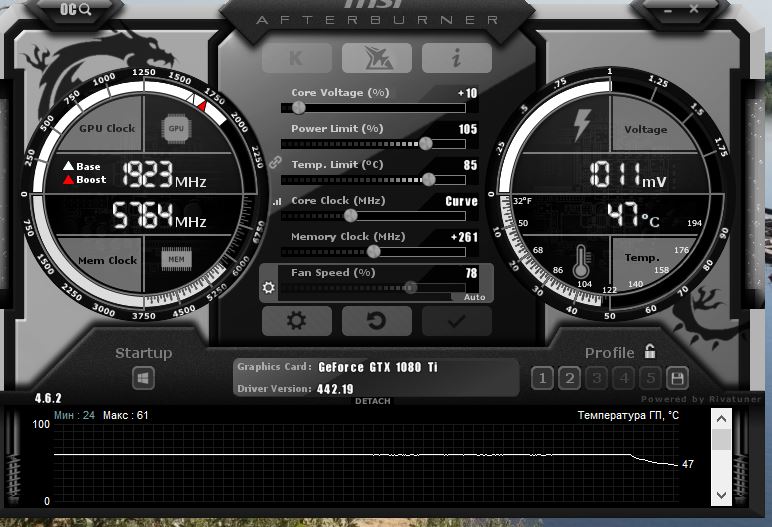This screenshot has width=772, height=527.
Task: Apply settings with the checkmark button
Action: pyautogui.click(x=456, y=321)
